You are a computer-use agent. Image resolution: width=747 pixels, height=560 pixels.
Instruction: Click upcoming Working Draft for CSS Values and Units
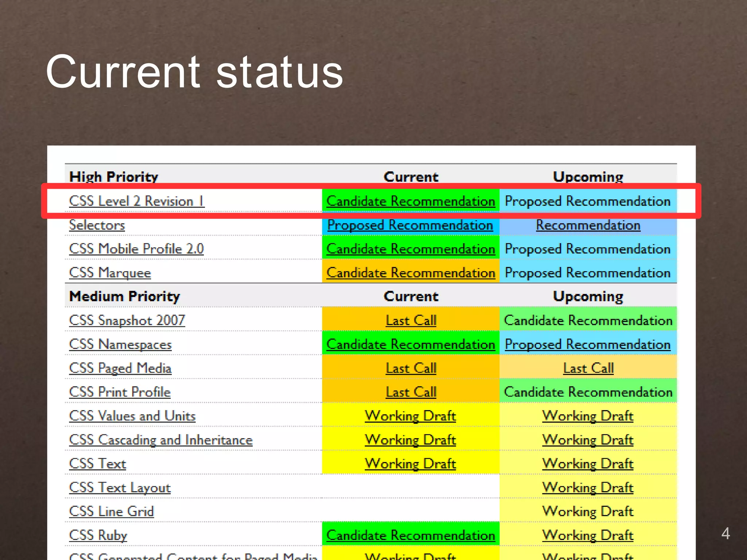click(588, 416)
